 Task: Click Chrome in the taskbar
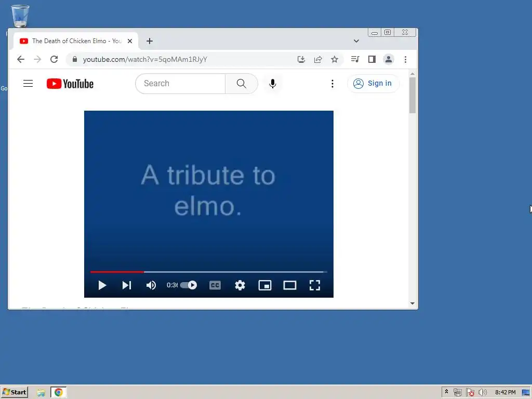click(x=58, y=392)
